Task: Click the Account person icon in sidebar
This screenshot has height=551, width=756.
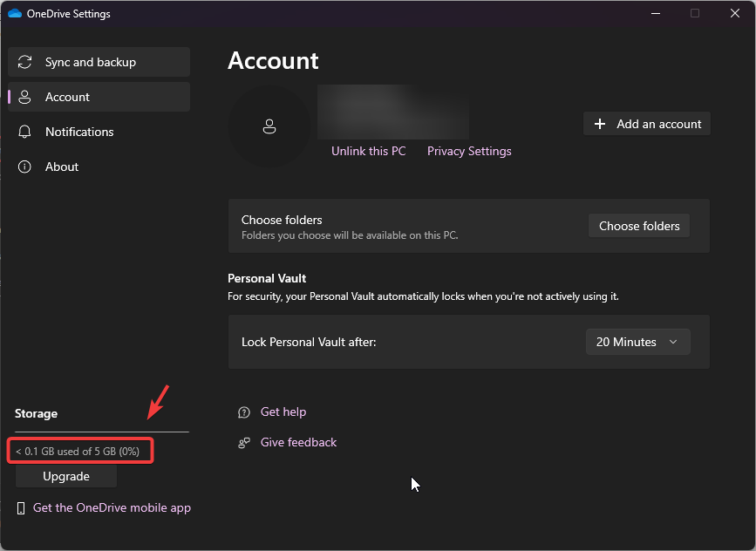Action: [x=25, y=98]
